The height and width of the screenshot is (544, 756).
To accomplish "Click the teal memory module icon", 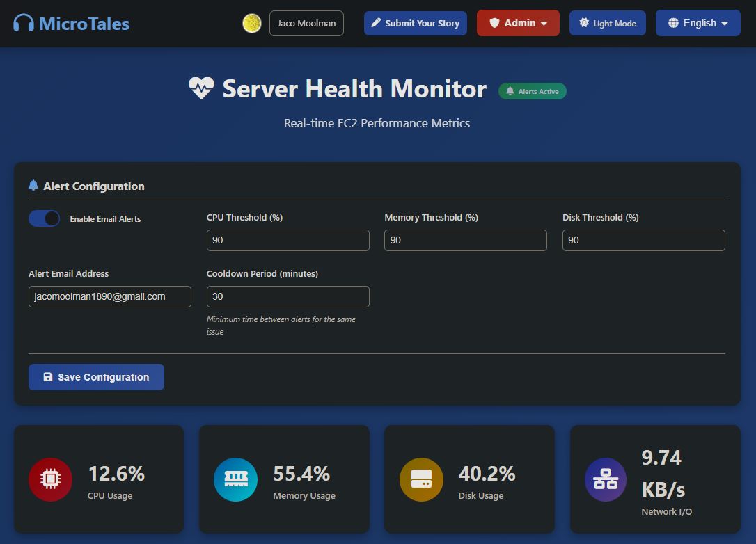I will click(235, 479).
